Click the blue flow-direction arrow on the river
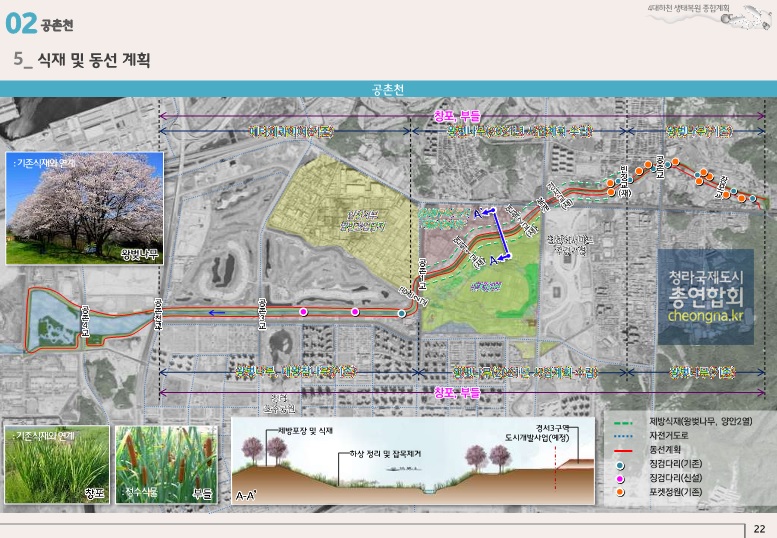777x538 pixels. [x=217, y=313]
